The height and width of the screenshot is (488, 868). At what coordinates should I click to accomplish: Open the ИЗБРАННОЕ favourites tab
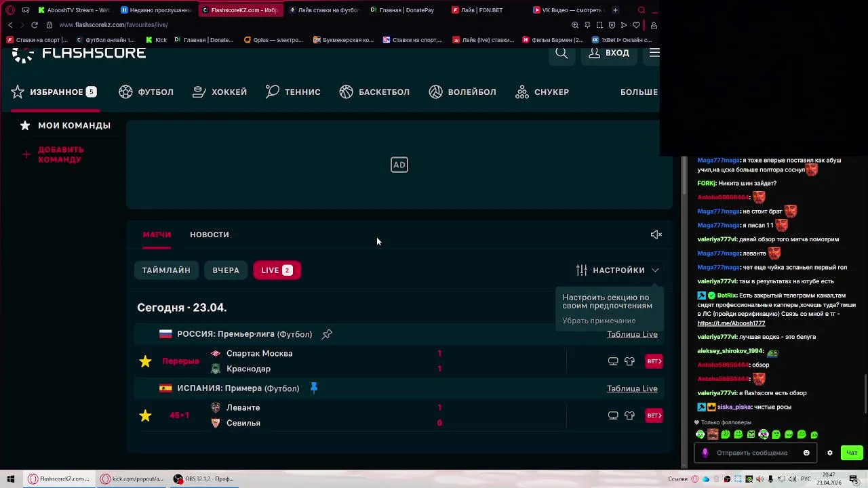point(54,92)
